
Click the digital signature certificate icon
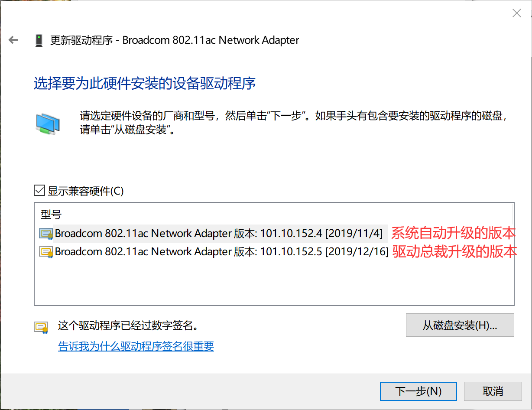[41, 327]
